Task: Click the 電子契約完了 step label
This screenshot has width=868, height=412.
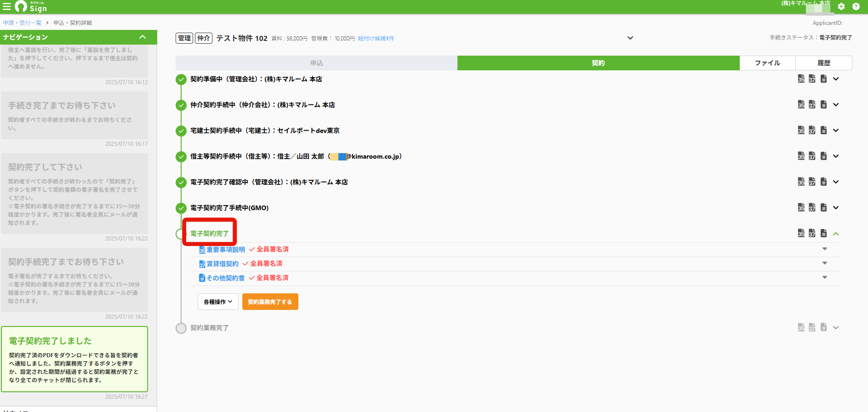Action: pyautogui.click(x=209, y=234)
